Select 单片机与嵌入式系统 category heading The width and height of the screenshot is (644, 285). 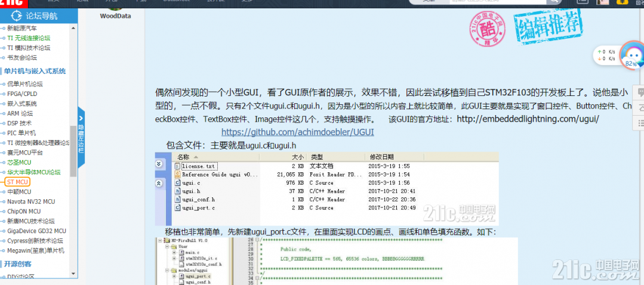[35, 71]
